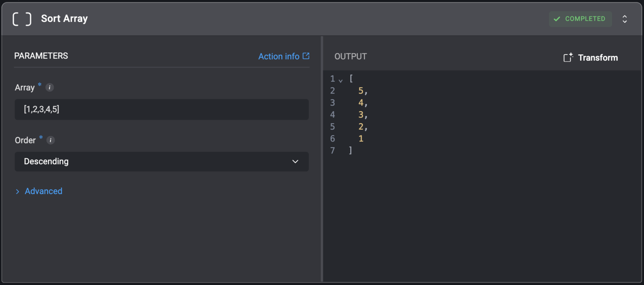Click the value 5 in output
This screenshot has height=285, width=644.
click(x=361, y=91)
